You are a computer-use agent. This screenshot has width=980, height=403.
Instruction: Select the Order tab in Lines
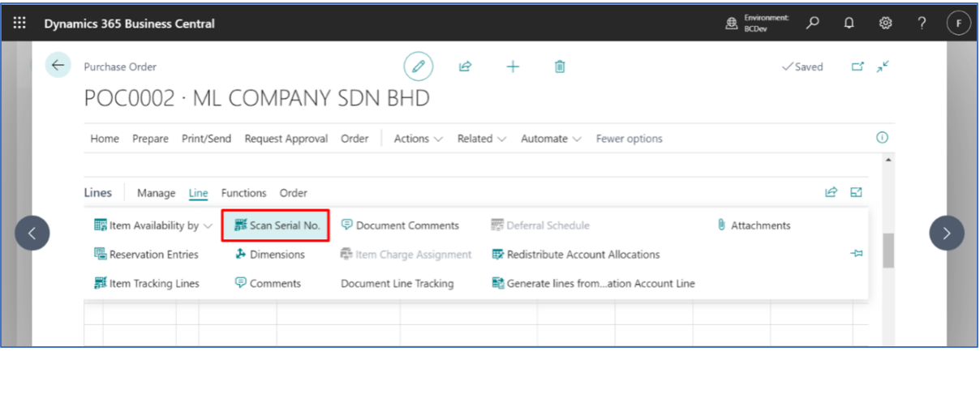point(294,193)
